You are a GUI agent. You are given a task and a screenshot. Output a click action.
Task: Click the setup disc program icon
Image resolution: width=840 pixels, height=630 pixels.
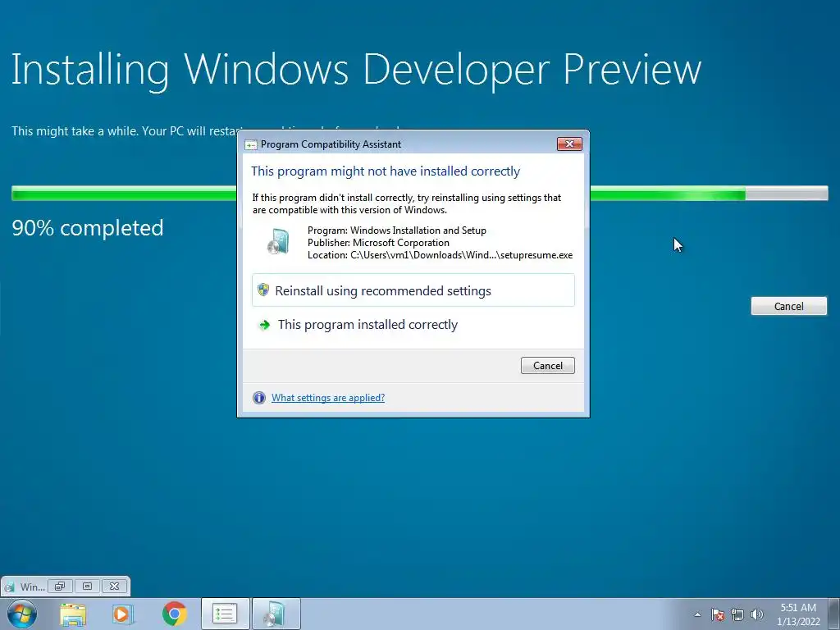click(278, 242)
